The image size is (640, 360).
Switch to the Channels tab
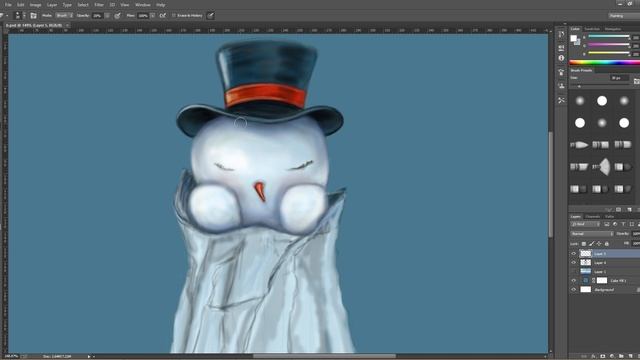(593, 217)
